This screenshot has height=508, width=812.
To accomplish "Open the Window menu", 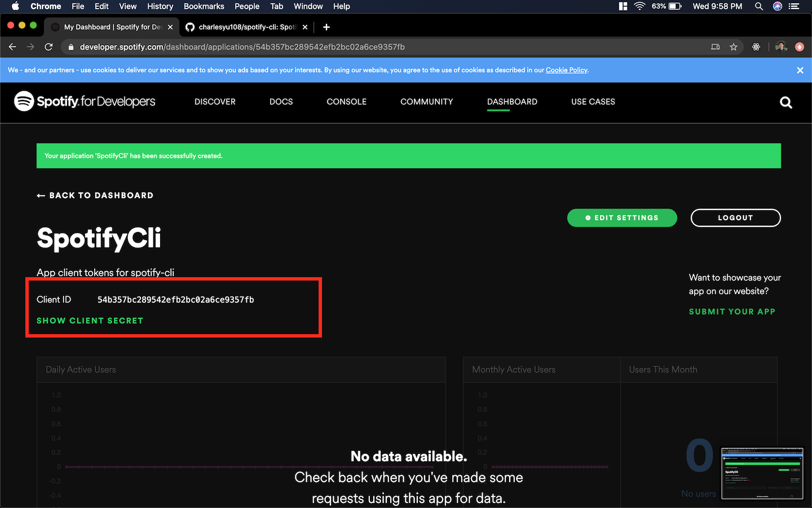I will [x=308, y=6].
